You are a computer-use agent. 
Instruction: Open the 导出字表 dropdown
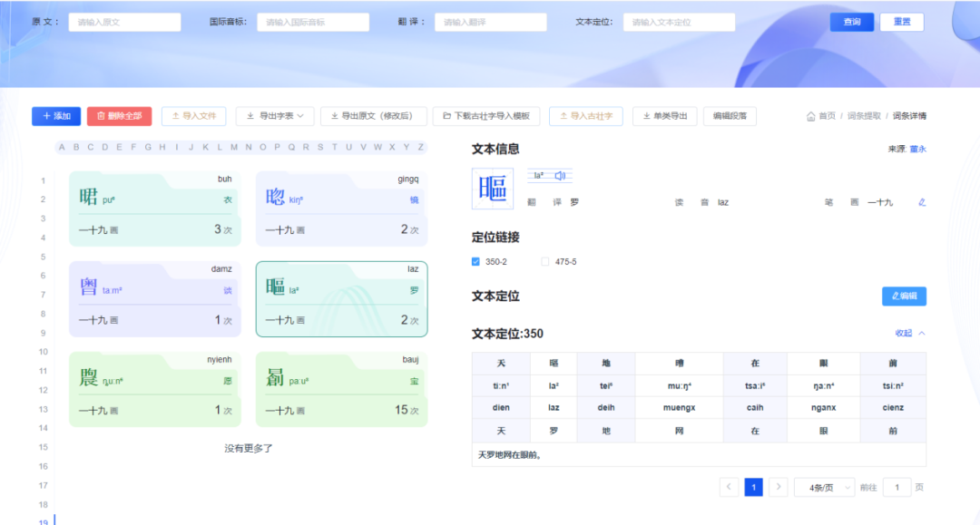tap(275, 116)
